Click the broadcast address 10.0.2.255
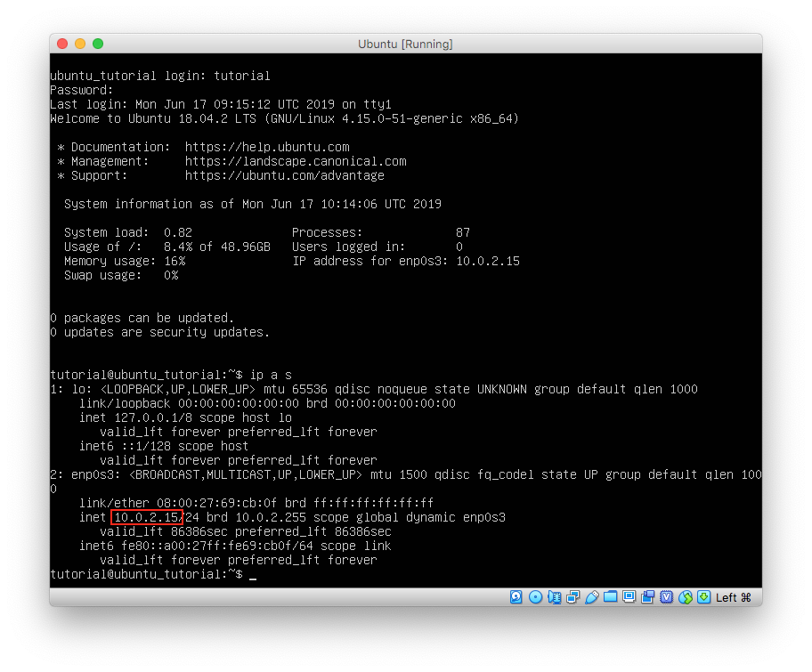812x672 pixels. 271,517
